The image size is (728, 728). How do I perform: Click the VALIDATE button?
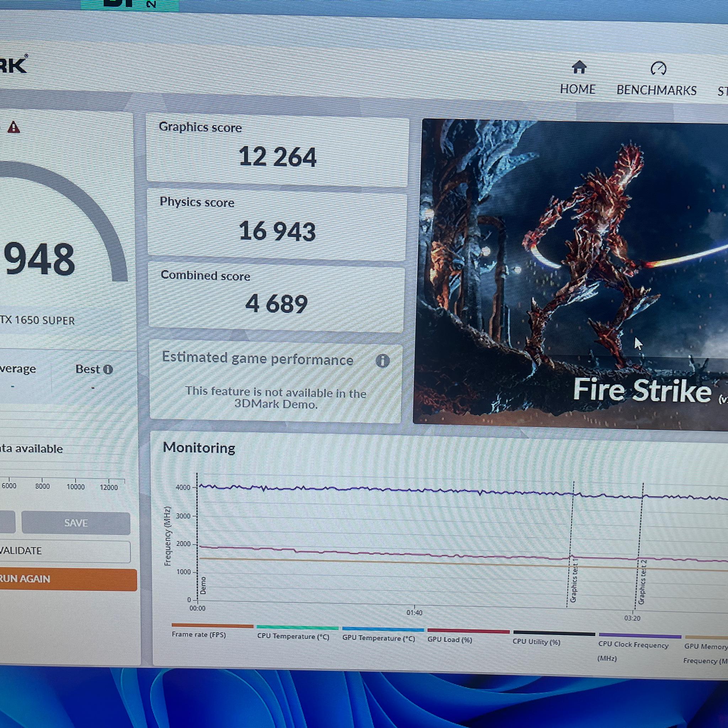pos(64,551)
